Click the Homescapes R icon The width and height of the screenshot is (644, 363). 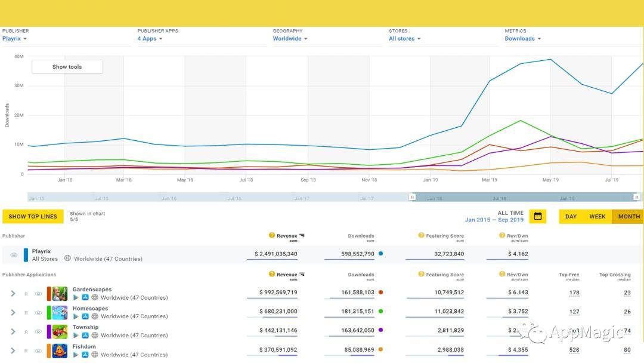click(x=26, y=313)
